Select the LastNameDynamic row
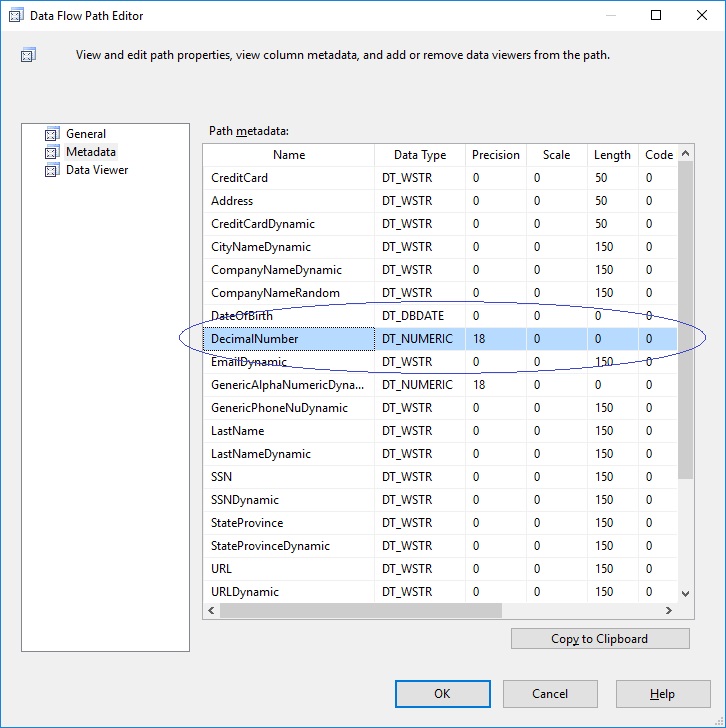The height and width of the screenshot is (728, 726). click(440, 454)
